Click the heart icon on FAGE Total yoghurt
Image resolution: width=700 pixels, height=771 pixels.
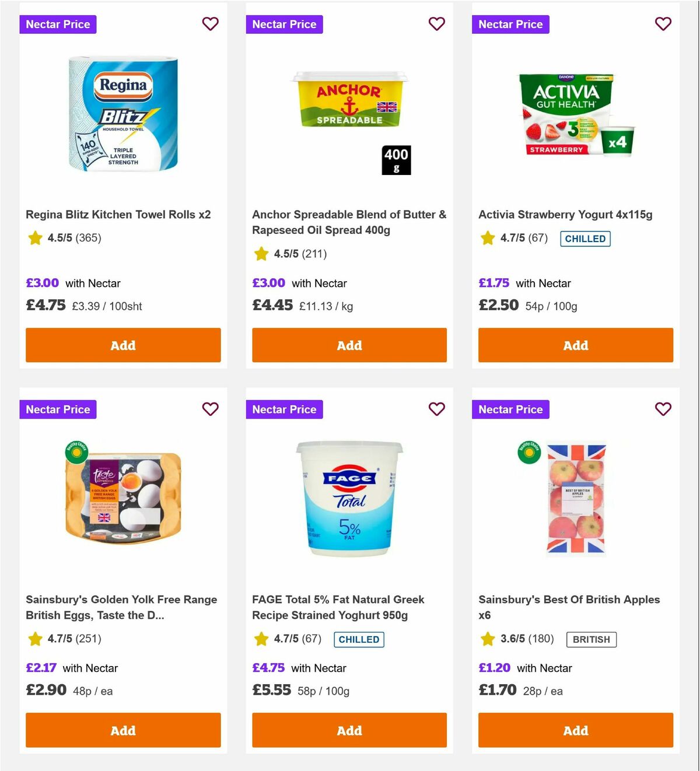click(x=436, y=409)
